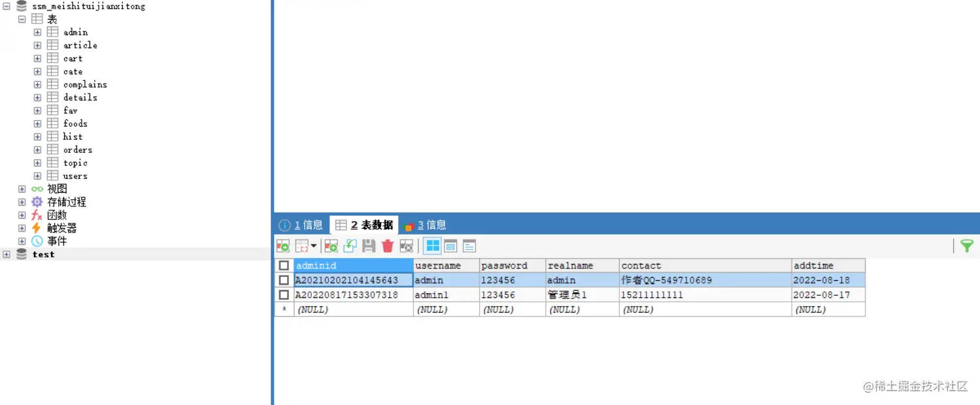Click the green filter funnel icon
This screenshot has width=980, height=405.
tap(967, 246)
